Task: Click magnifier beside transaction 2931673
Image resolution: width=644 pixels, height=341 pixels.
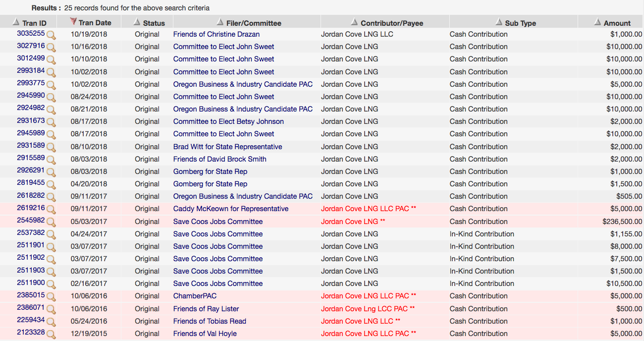Action: pos(51,122)
